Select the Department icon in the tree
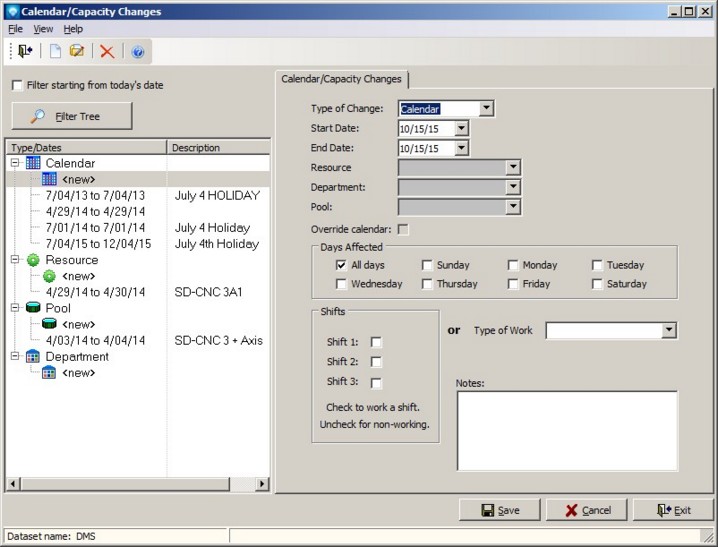Image resolution: width=718 pixels, height=547 pixels. (33, 357)
